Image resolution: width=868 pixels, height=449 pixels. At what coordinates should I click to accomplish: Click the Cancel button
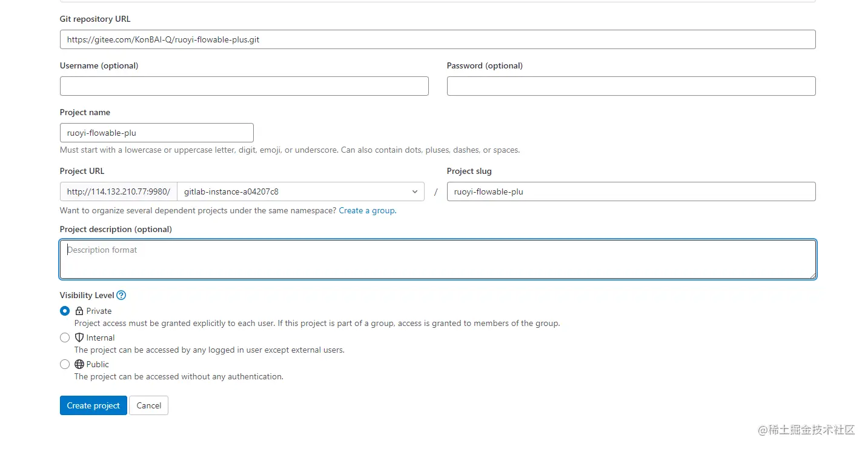148,405
